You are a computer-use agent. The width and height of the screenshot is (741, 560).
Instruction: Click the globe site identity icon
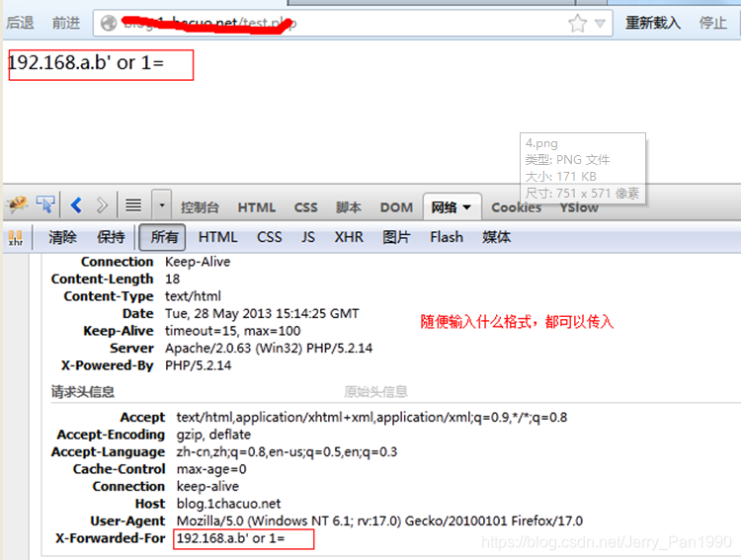coord(109,23)
